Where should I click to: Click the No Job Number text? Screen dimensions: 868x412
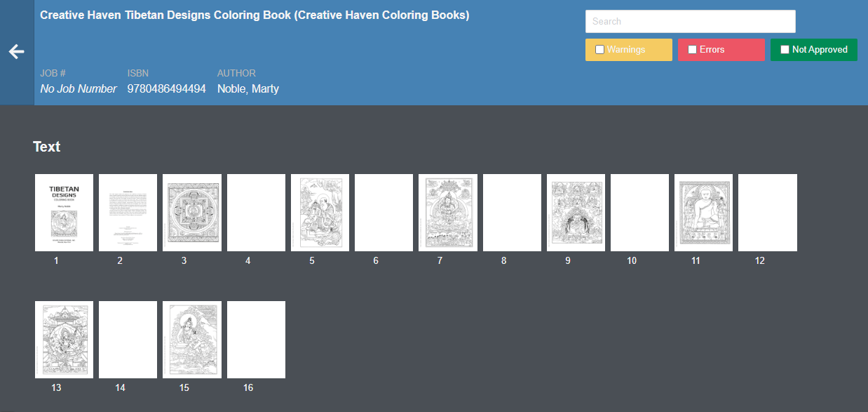(79, 89)
